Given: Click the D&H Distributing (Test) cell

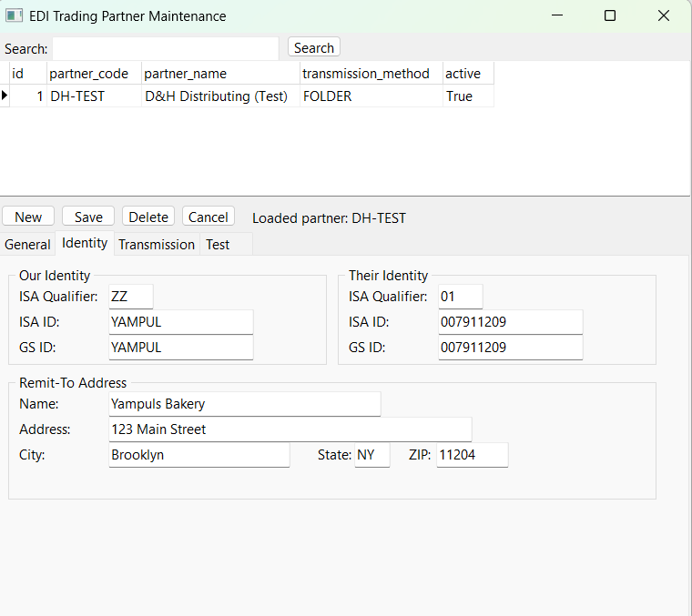Looking at the screenshot, I should tap(220, 96).
